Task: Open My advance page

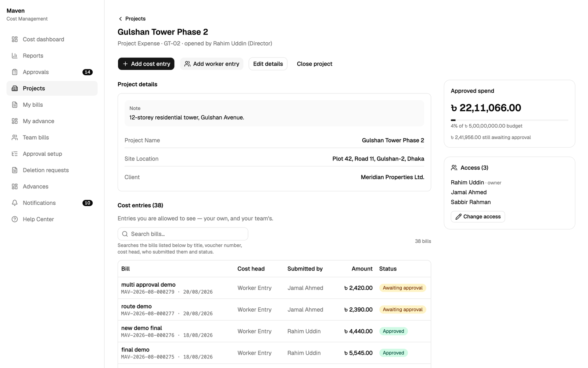Action: pyautogui.click(x=52, y=121)
